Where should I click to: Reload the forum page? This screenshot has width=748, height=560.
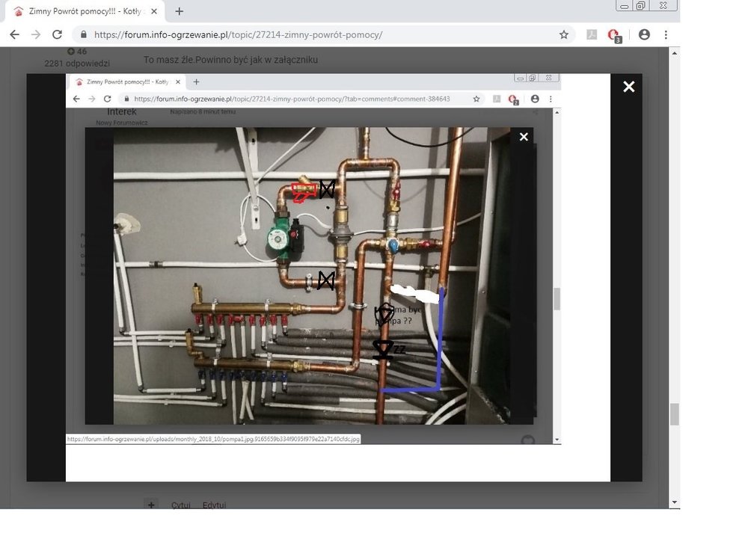[x=57, y=34]
